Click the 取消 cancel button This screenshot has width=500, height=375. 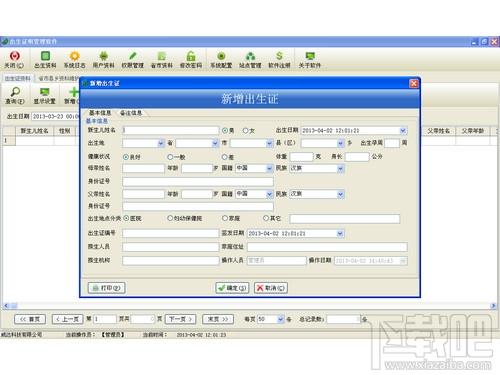(271, 288)
